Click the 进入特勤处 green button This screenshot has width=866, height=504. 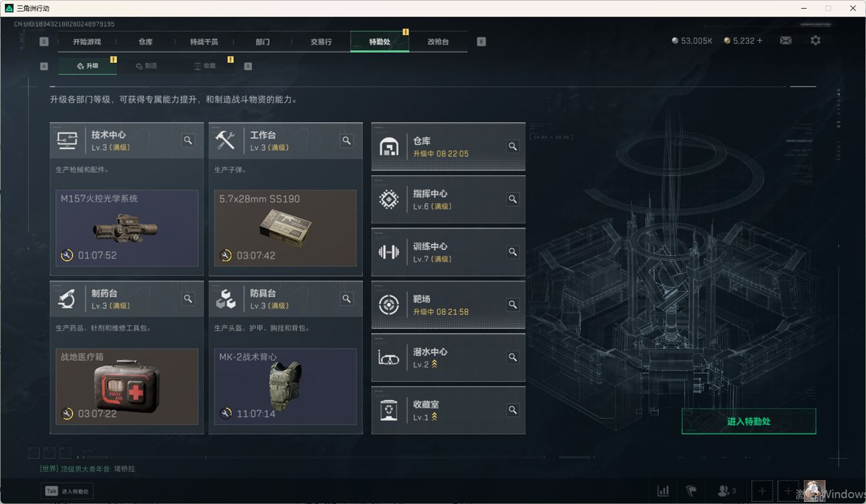click(x=748, y=421)
